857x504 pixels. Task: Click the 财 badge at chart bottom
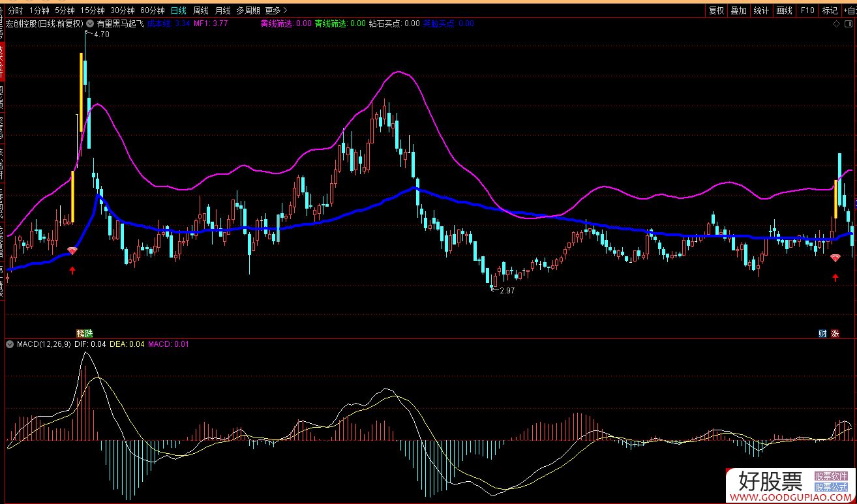coord(822,333)
